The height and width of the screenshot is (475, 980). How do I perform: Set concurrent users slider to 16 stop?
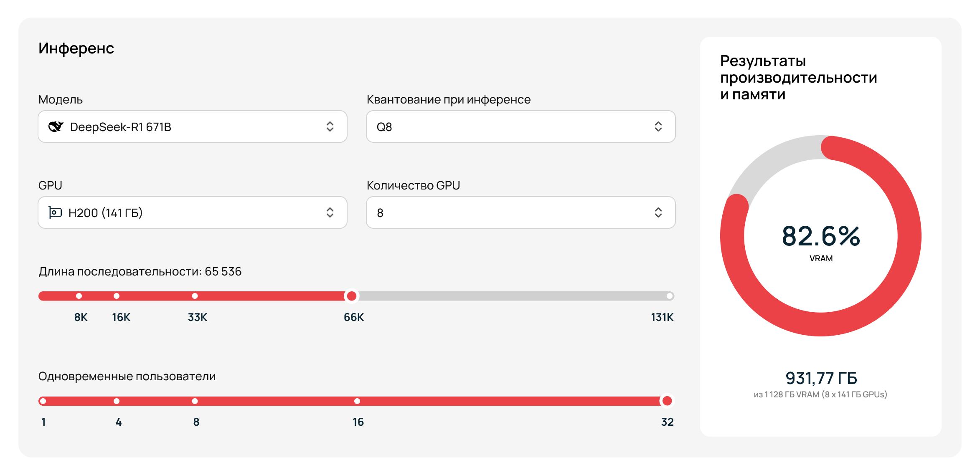tap(357, 401)
